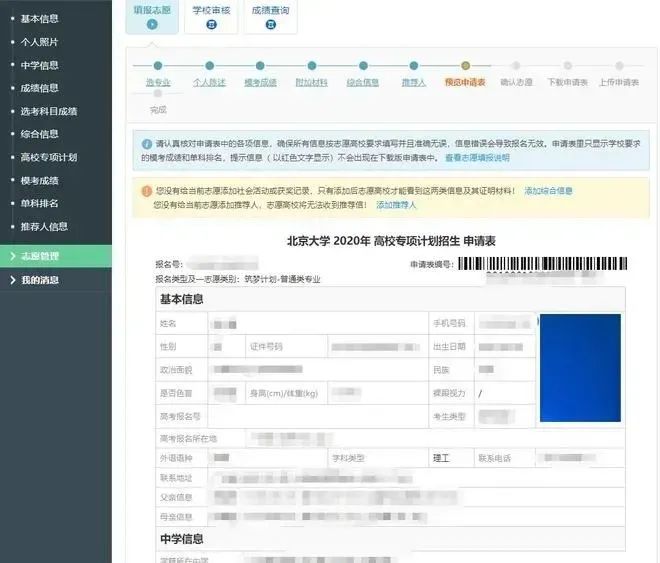Click the step dot above 个人陈述

tap(209, 66)
